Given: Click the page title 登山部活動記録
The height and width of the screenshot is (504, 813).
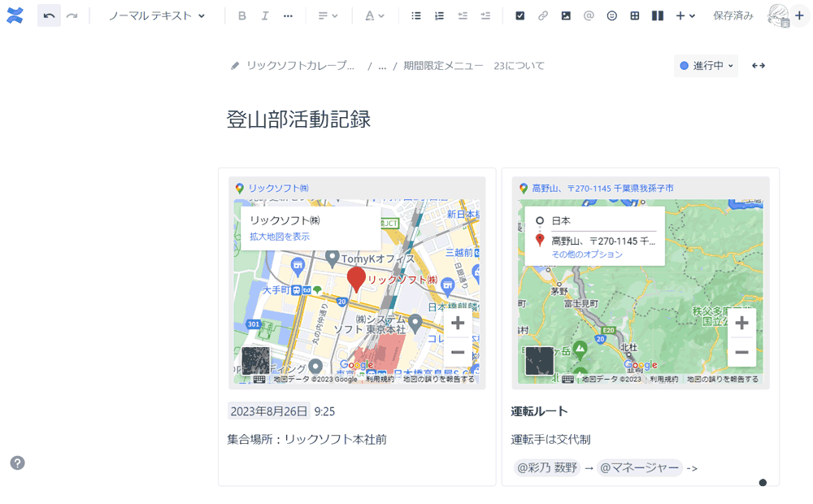Looking at the screenshot, I should click(298, 119).
